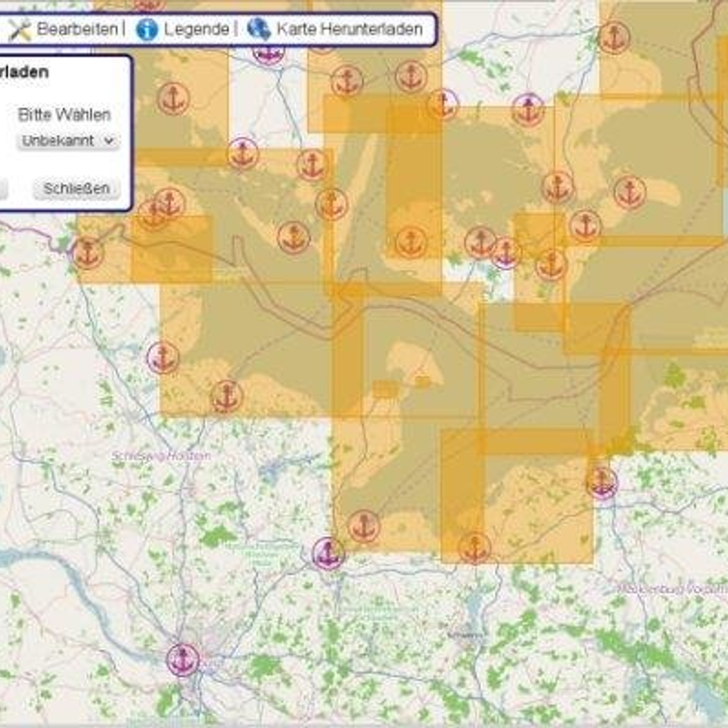
Task: Open the Legende menu item
Action: (x=196, y=29)
